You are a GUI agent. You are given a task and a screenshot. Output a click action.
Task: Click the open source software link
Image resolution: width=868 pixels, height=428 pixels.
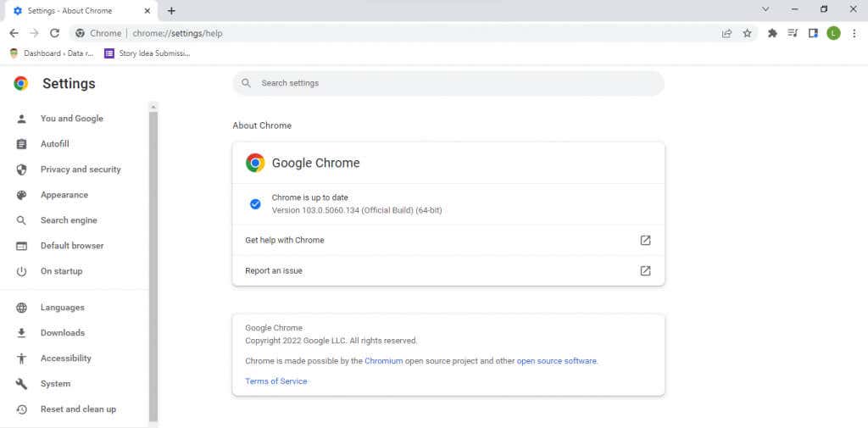pyautogui.click(x=557, y=361)
